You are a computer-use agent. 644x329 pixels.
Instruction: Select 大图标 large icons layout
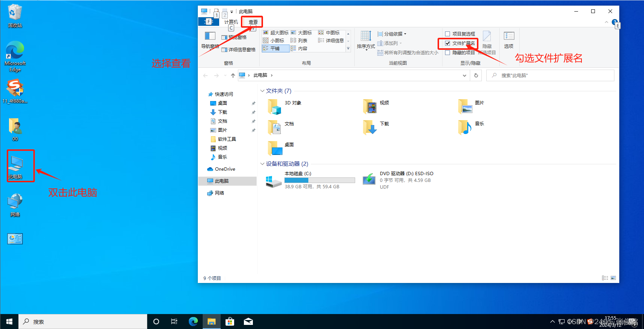coord(302,33)
